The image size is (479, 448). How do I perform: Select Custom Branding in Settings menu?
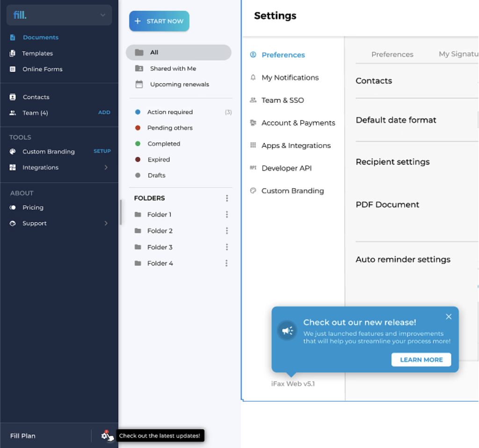(292, 191)
